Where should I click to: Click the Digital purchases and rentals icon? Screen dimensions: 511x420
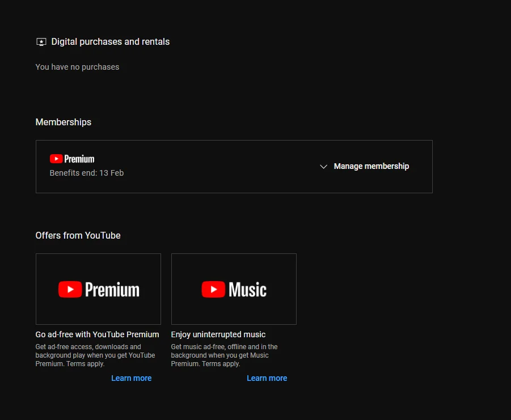(x=41, y=42)
